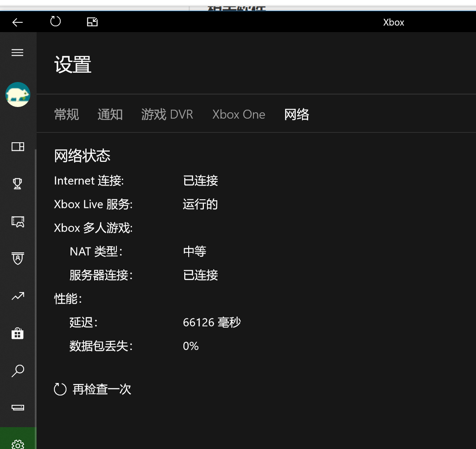476x449 pixels.
Task: Open the Store shopping bag icon
Action: 17,333
